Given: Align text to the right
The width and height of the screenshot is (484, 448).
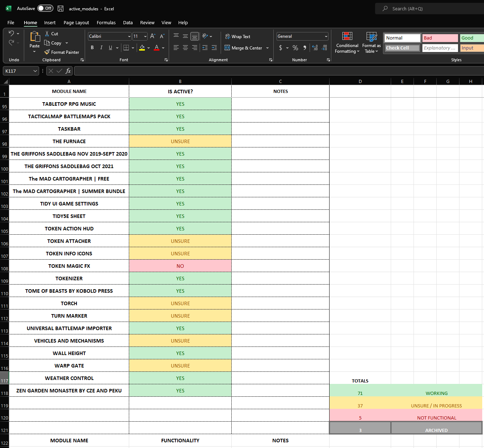Looking at the screenshot, I should 194,48.
